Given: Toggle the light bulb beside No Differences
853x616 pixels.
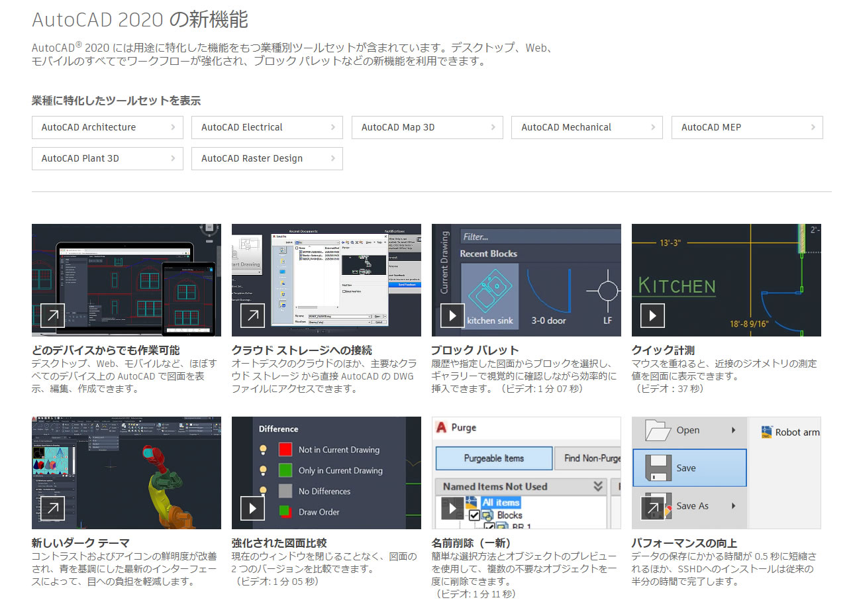Looking at the screenshot, I should coord(263,491).
